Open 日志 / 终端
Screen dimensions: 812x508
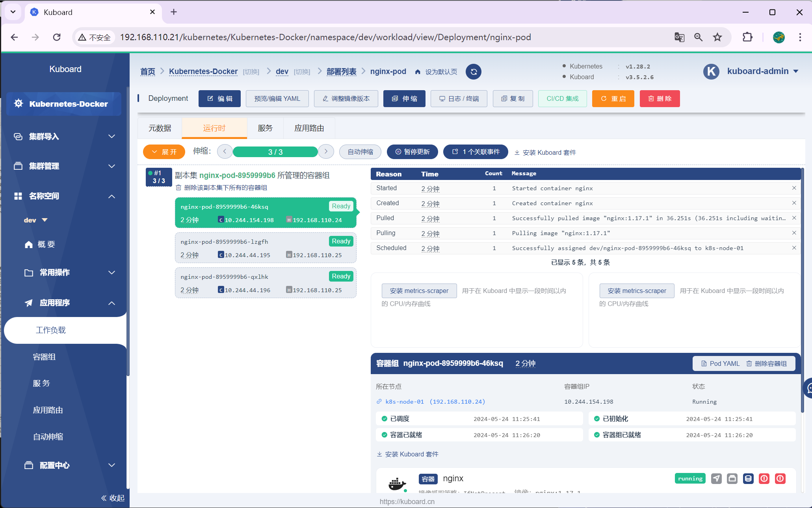[x=459, y=98]
